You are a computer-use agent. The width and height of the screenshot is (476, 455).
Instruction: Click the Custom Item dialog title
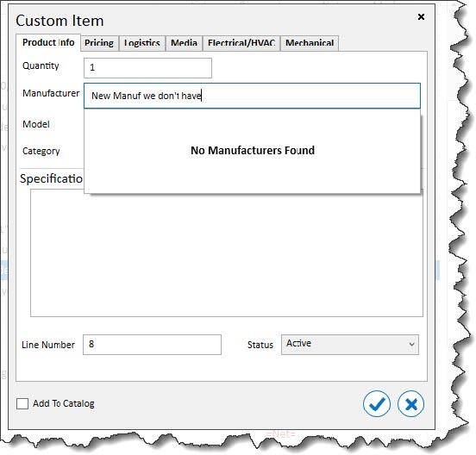pyautogui.click(x=60, y=21)
